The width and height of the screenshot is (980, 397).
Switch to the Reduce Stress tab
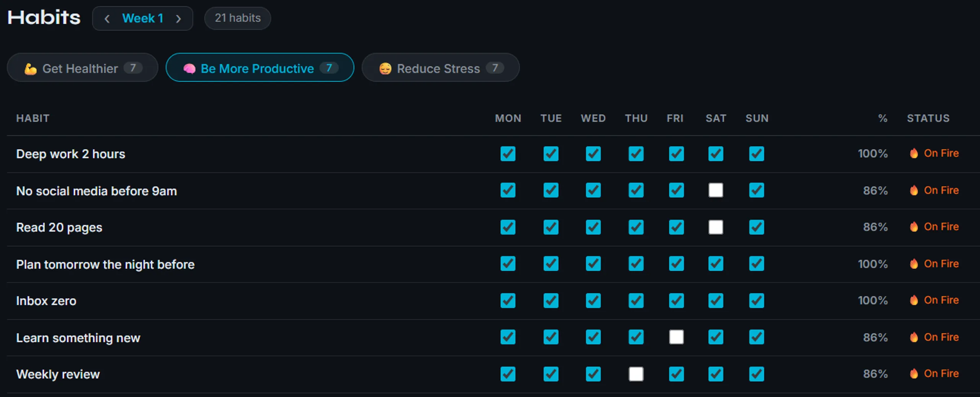pyautogui.click(x=441, y=68)
